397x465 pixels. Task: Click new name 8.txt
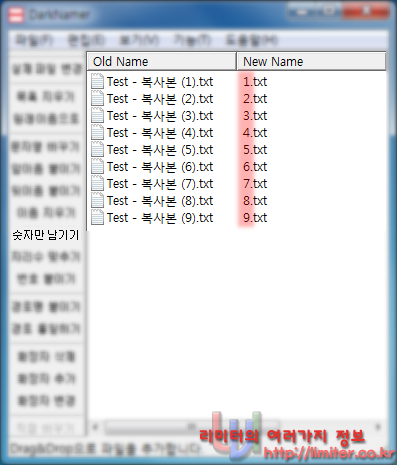point(255,201)
